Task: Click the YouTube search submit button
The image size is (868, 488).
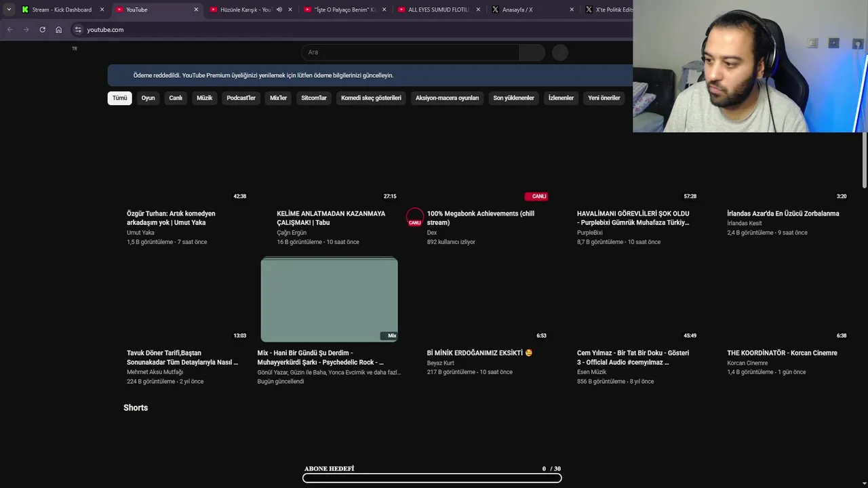Action: pos(532,52)
